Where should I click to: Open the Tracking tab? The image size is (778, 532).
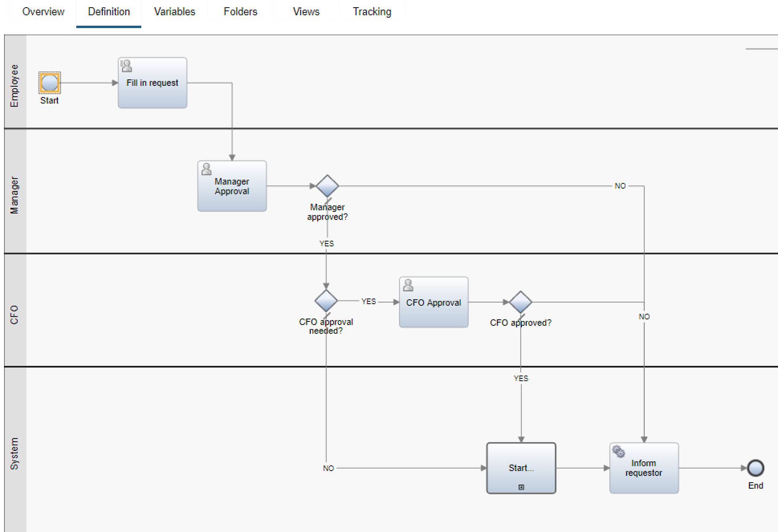372,12
